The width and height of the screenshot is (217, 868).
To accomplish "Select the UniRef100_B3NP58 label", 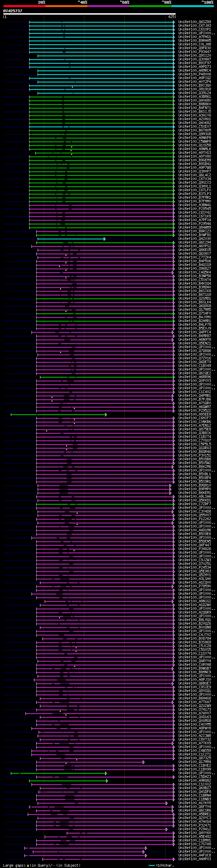I will [x=195, y=276].
